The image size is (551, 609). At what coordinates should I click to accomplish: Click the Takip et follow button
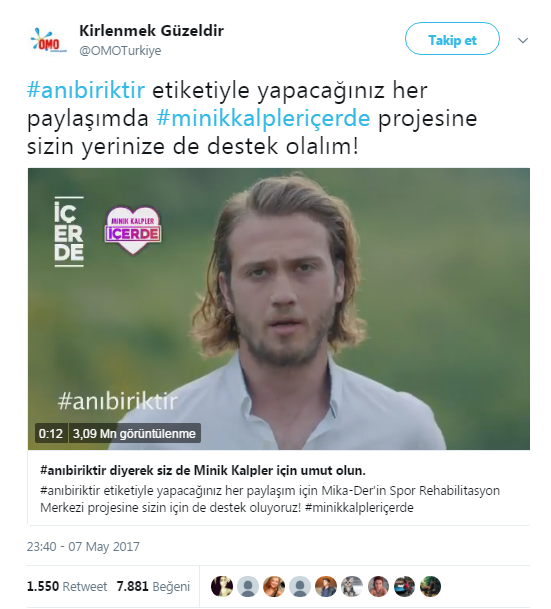452,38
